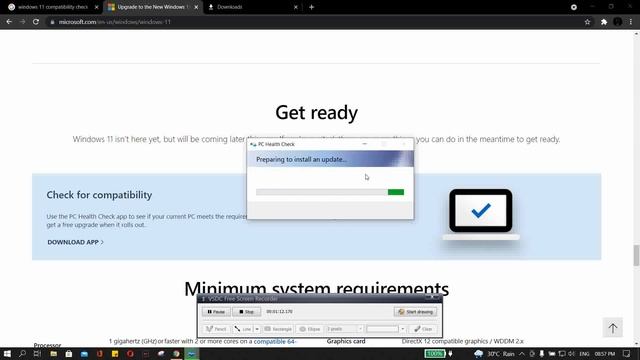Image resolution: width=640 pixels, height=360 pixels.
Task: Show hidden system tray icons
Action: [522, 353]
